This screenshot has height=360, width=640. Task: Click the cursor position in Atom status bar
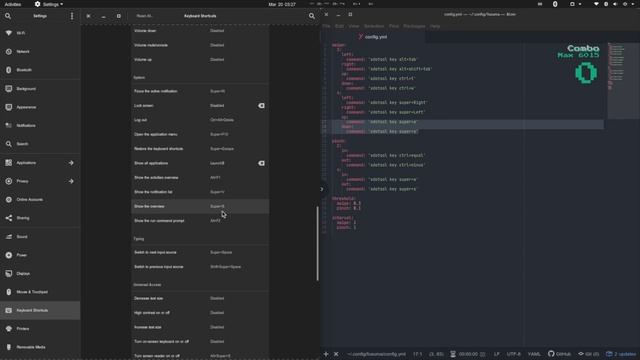tap(417, 354)
